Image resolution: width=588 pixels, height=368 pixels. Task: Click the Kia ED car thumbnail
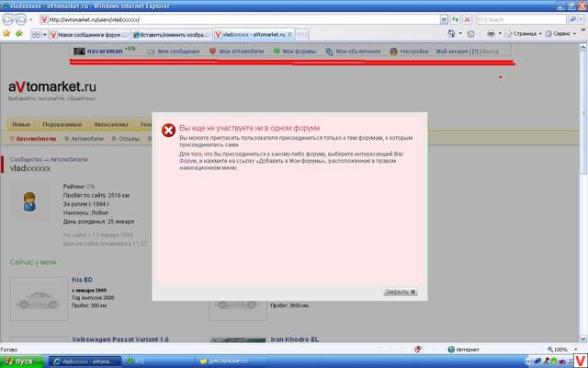click(39, 299)
